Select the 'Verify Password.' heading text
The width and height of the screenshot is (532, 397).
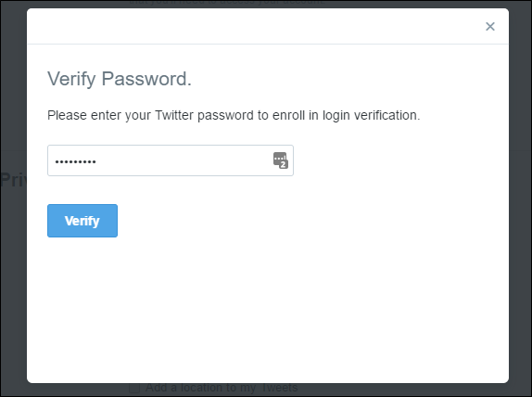120,79
